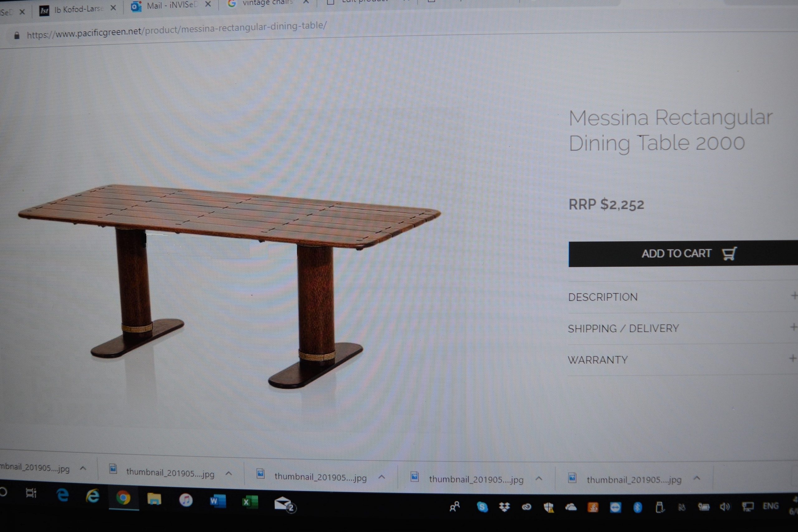Switch to the Mail - iNVISeD tab

pos(171,5)
